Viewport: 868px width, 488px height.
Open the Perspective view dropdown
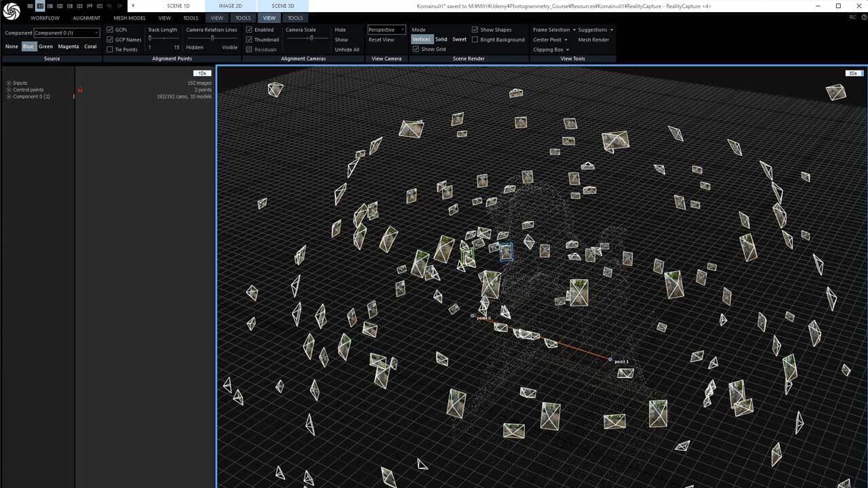click(x=387, y=30)
